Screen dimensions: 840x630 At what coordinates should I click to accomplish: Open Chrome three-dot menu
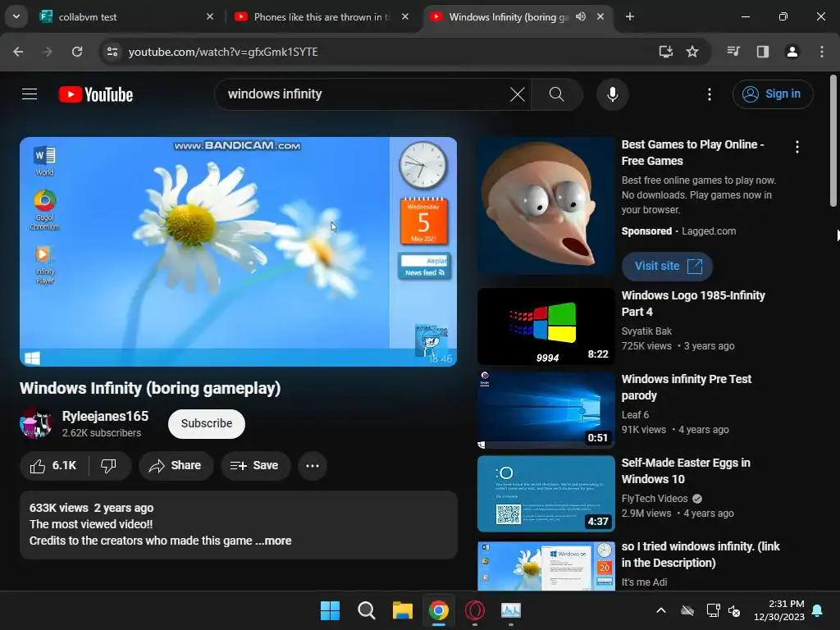pos(822,52)
